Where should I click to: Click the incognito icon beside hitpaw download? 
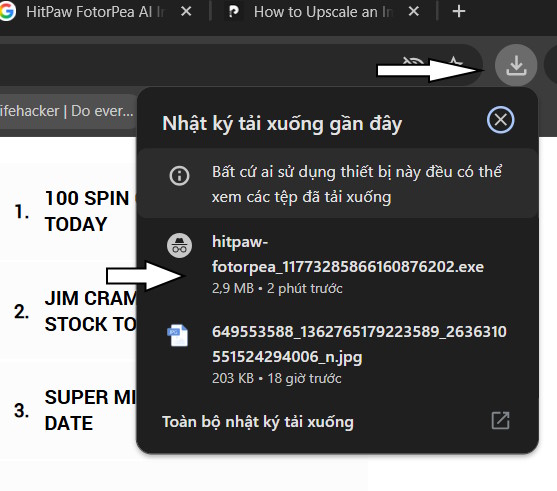point(179,246)
